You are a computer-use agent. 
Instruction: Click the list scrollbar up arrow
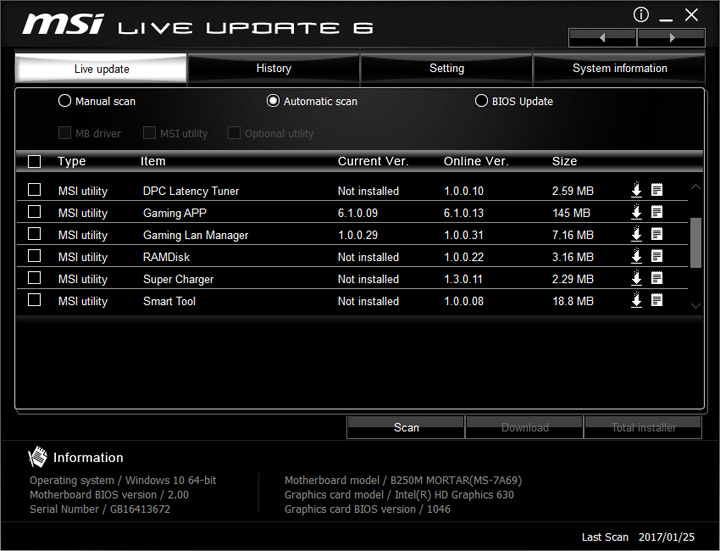pos(696,187)
